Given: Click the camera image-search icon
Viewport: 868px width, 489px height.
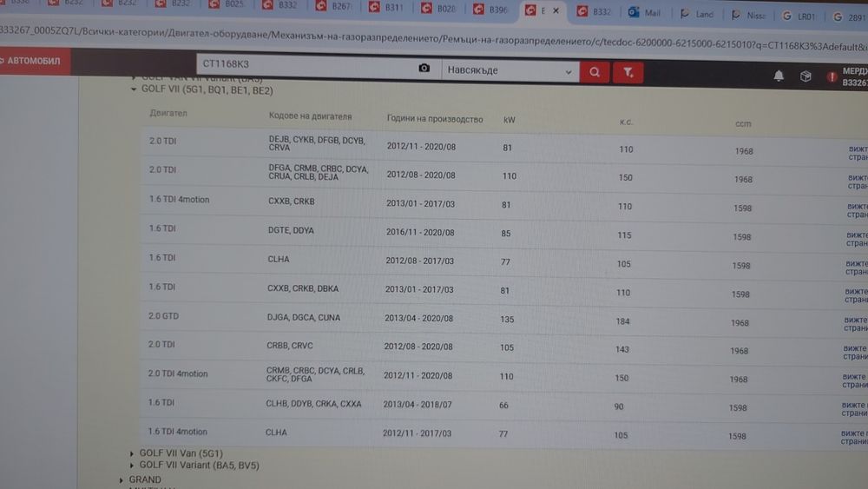Looking at the screenshot, I should [x=424, y=68].
